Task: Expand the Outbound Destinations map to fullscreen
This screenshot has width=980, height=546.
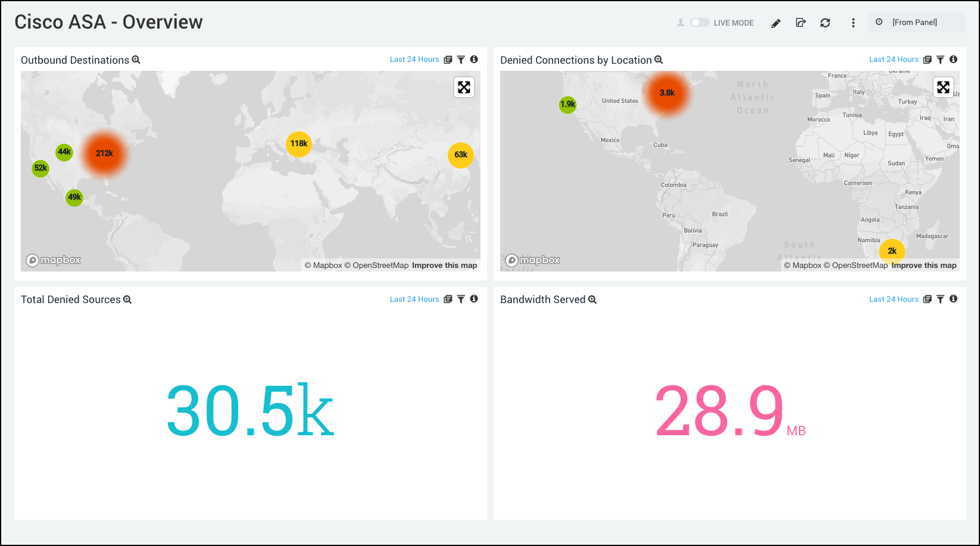Action: tap(464, 87)
